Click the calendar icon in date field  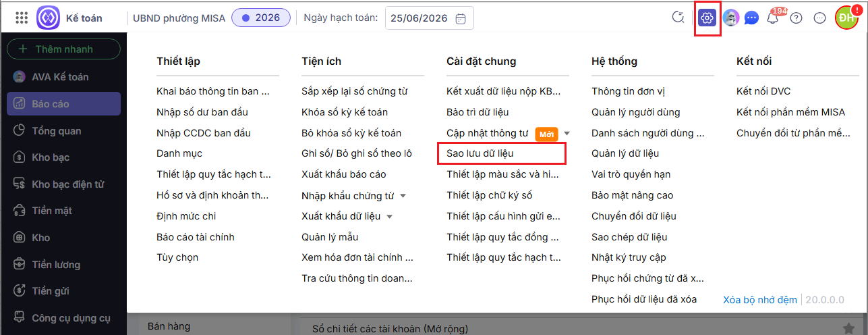coord(461,18)
